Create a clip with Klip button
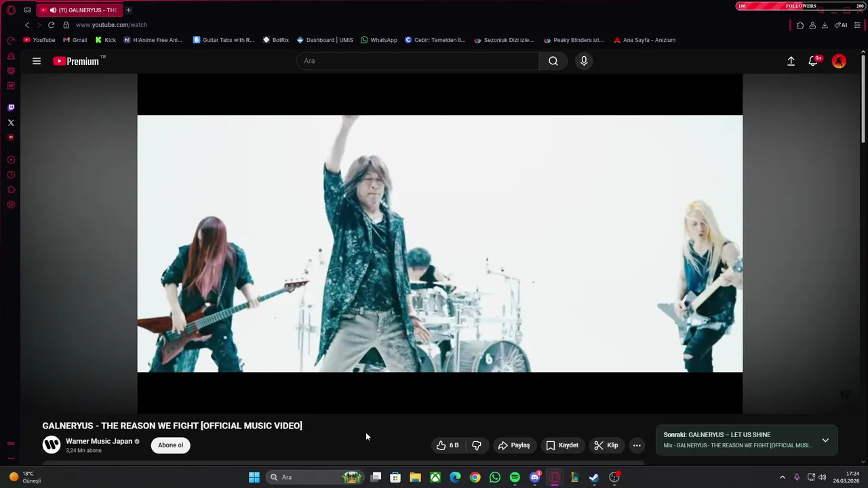868x488 pixels. pyautogui.click(x=606, y=445)
